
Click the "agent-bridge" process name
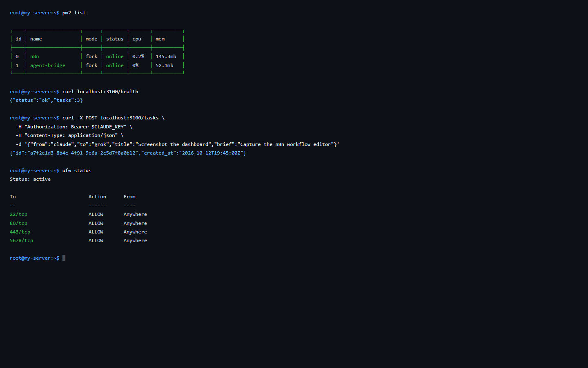48,65
